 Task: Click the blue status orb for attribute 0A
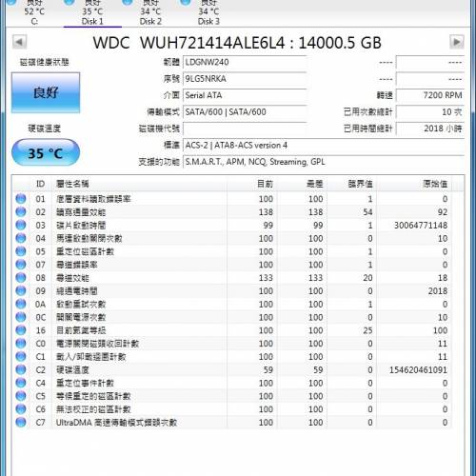[x=21, y=305]
